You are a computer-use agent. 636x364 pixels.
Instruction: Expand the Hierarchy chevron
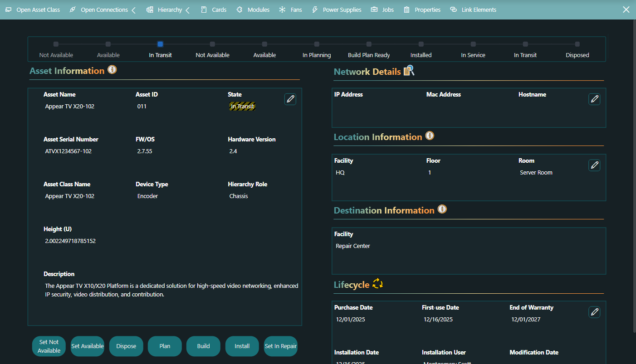(187, 9)
